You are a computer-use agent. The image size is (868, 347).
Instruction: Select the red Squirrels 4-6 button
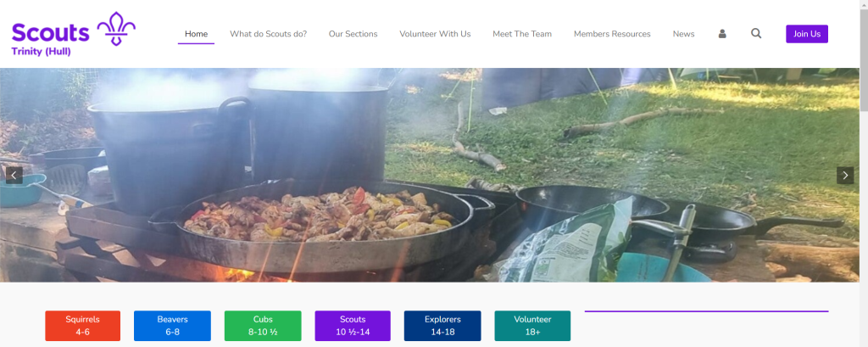tap(82, 326)
